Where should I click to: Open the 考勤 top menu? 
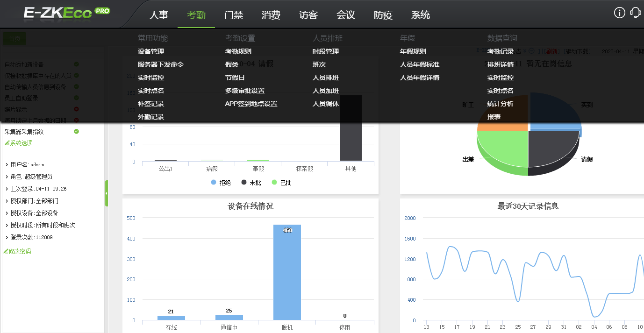tap(196, 15)
